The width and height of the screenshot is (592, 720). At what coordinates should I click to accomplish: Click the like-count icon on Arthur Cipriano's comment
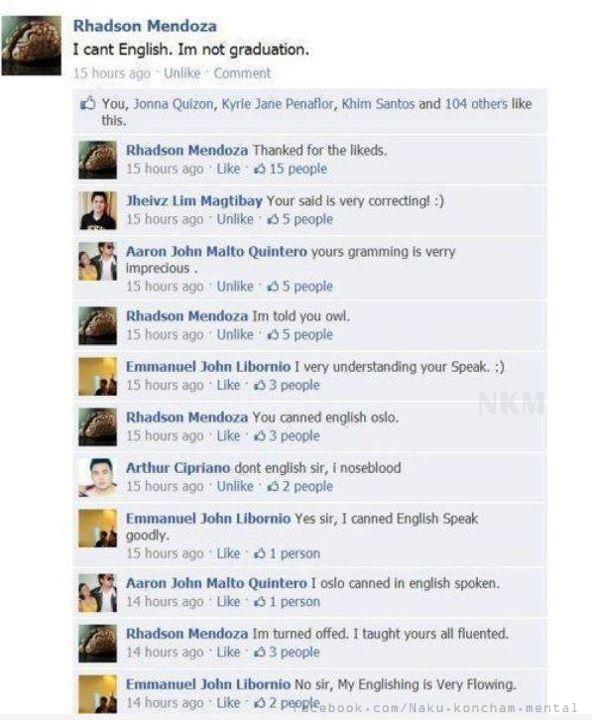point(273,486)
